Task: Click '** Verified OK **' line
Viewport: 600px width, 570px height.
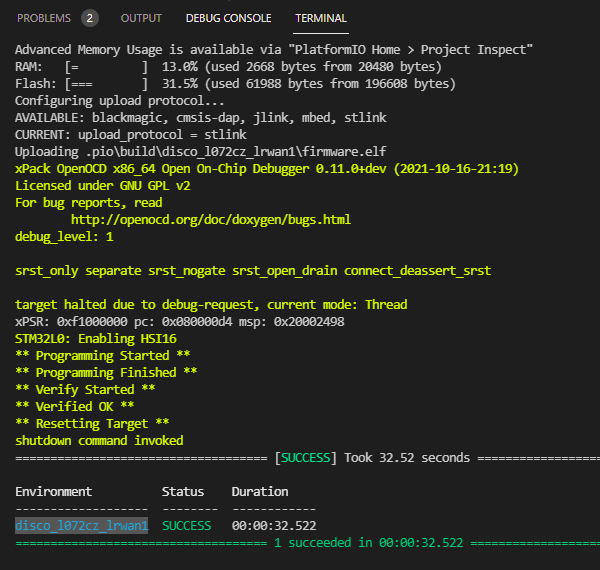Action: click(x=75, y=406)
